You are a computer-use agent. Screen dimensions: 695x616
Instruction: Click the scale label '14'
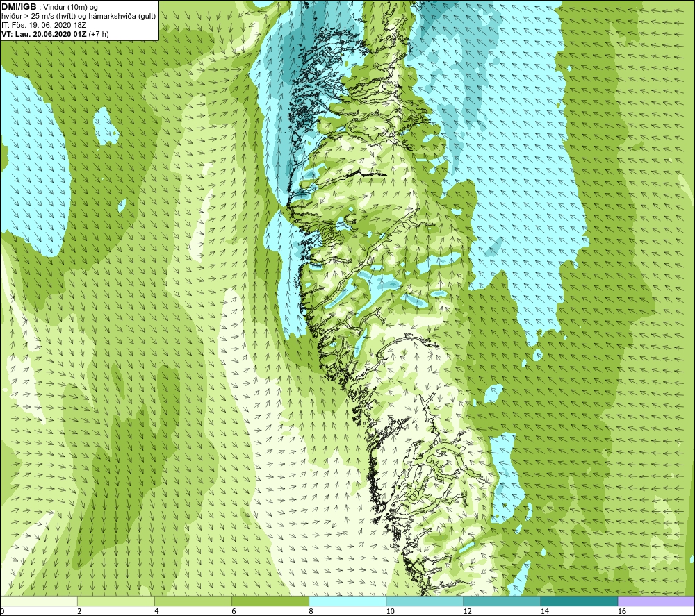pyautogui.click(x=544, y=612)
